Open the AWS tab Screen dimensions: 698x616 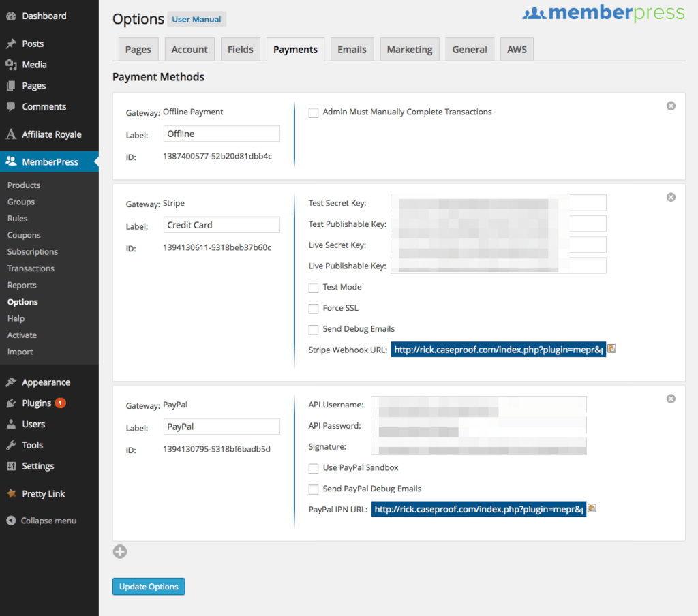[517, 50]
